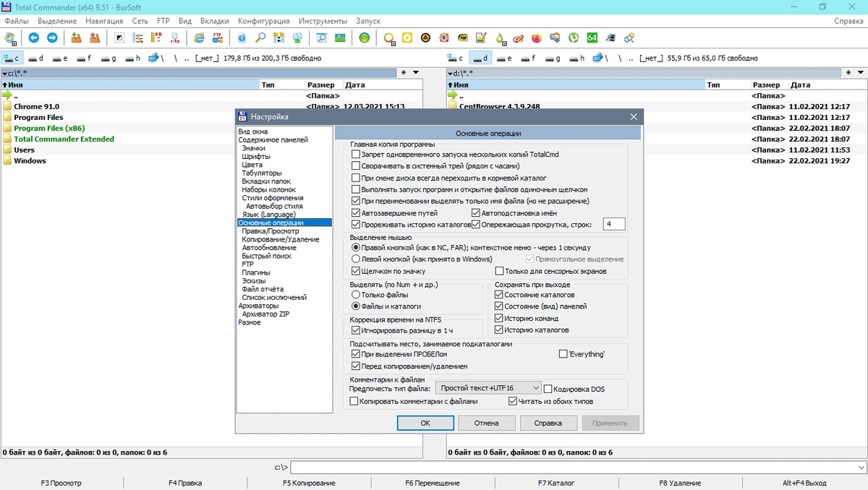Open the FTP connection toolbar icon
Screen dimensions: 868x490
pos(217,38)
